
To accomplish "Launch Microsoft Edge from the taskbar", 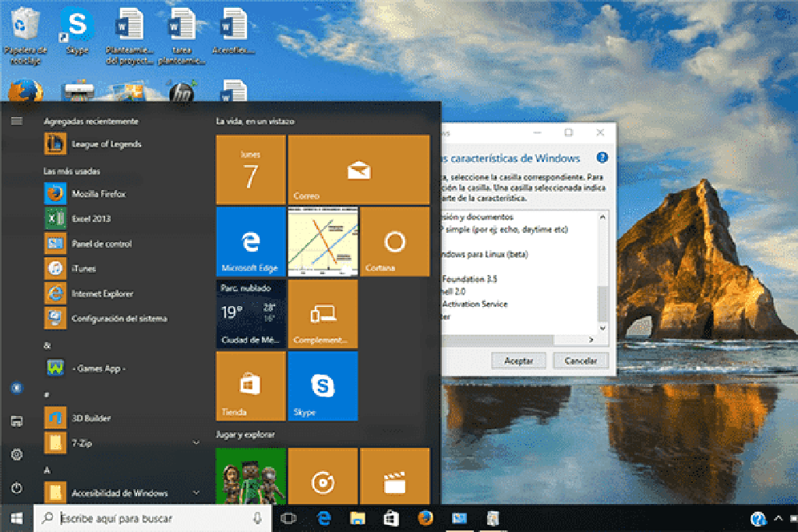I will point(323,518).
